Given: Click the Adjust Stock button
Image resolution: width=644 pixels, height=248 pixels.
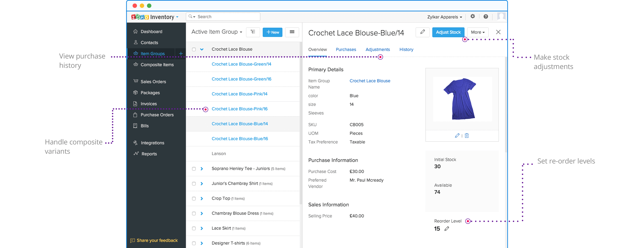Looking at the screenshot, I should [x=448, y=32].
